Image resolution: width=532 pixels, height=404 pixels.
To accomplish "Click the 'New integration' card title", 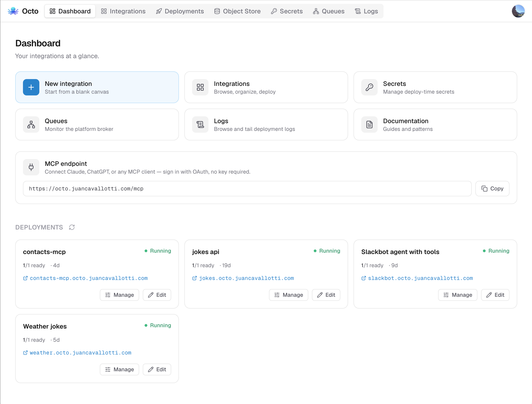I will pos(68,84).
